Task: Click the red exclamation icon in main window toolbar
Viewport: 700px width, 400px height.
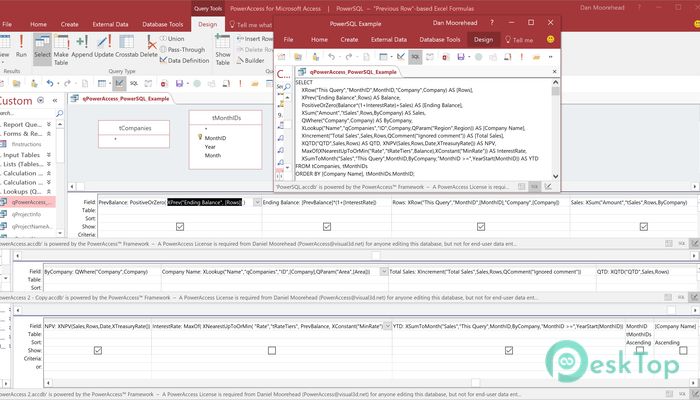Action: [x=240, y=83]
